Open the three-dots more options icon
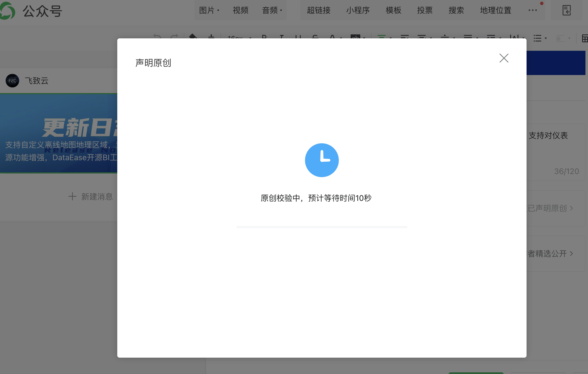The image size is (588, 374). [x=532, y=10]
